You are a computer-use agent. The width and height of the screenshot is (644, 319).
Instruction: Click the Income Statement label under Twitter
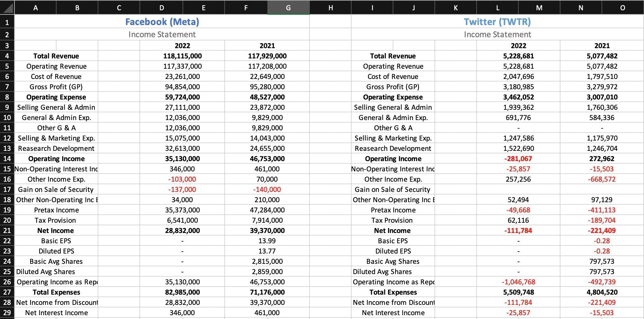pos(497,34)
